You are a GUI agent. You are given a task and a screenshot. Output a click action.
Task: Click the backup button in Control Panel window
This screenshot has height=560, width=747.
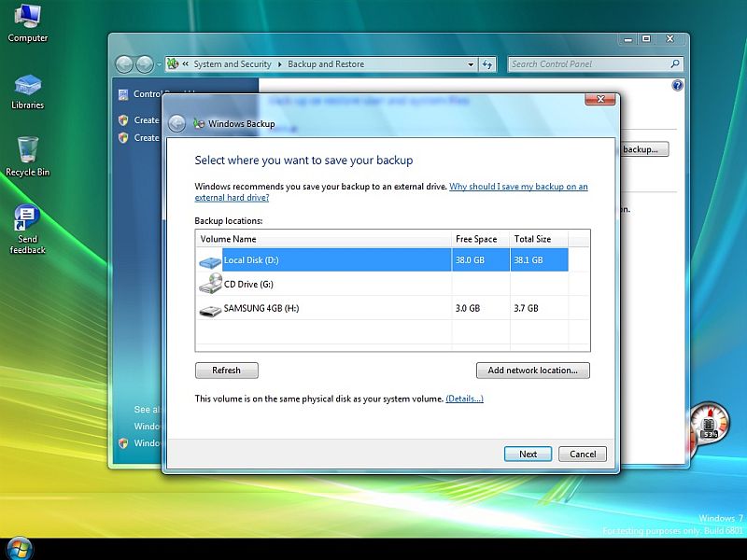(x=645, y=149)
